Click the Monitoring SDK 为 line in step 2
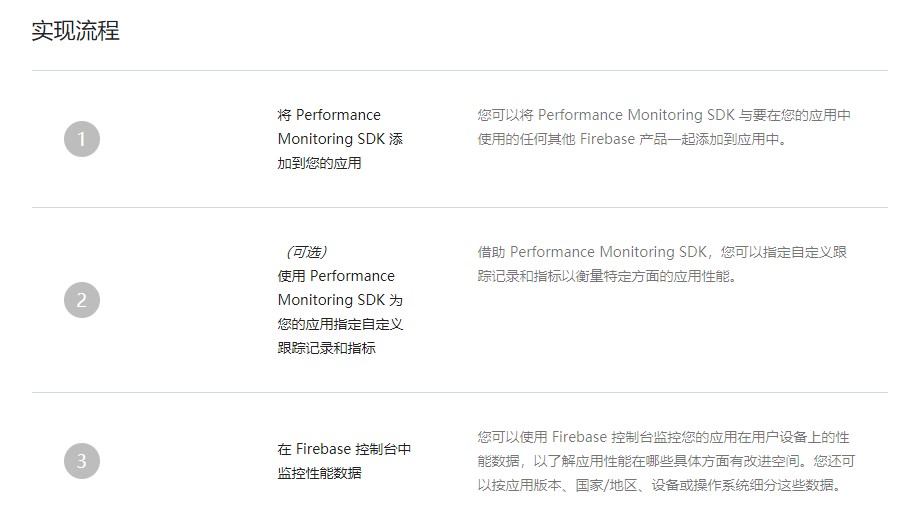 340,300
